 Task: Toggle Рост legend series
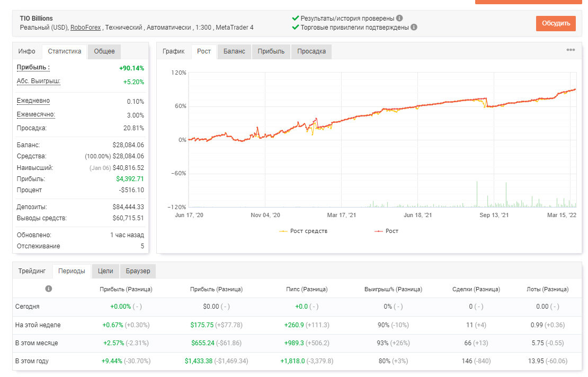click(387, 231)
